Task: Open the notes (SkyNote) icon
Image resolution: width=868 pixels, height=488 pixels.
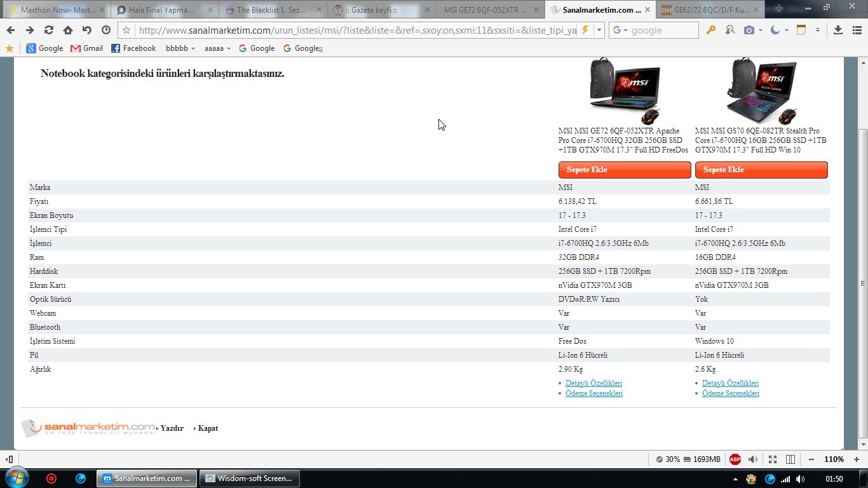Action: point(801,30)
